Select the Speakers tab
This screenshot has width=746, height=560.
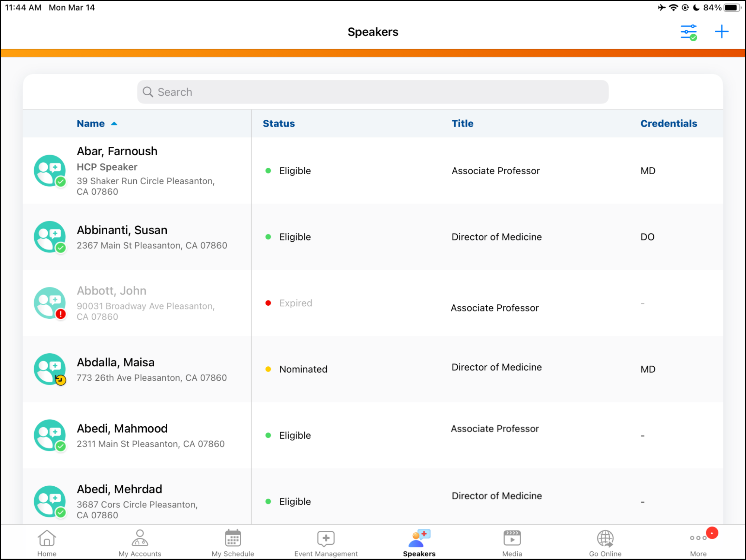point(419,543)
